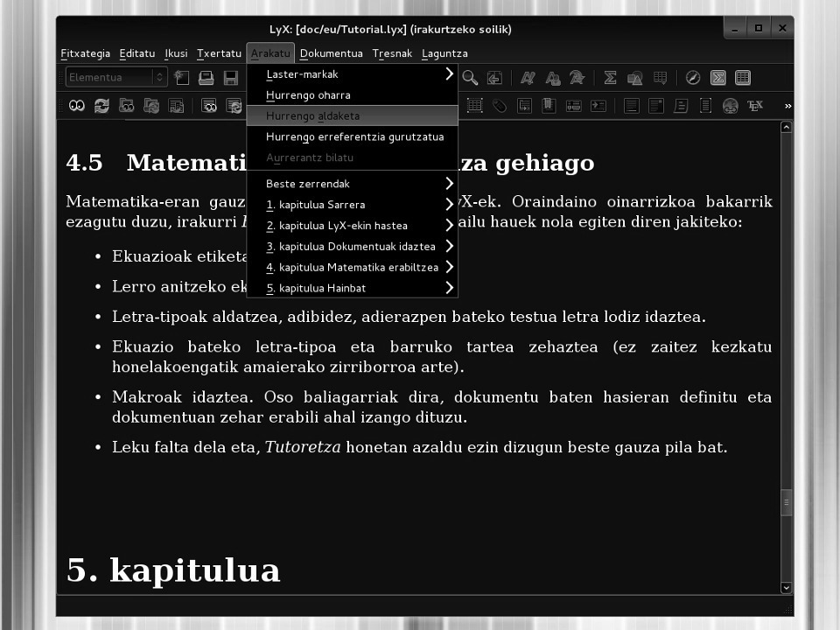The width and height of the screenshot is (840, 630).
Task: Toggle the math toolbar button
Action: click(717, 78)
